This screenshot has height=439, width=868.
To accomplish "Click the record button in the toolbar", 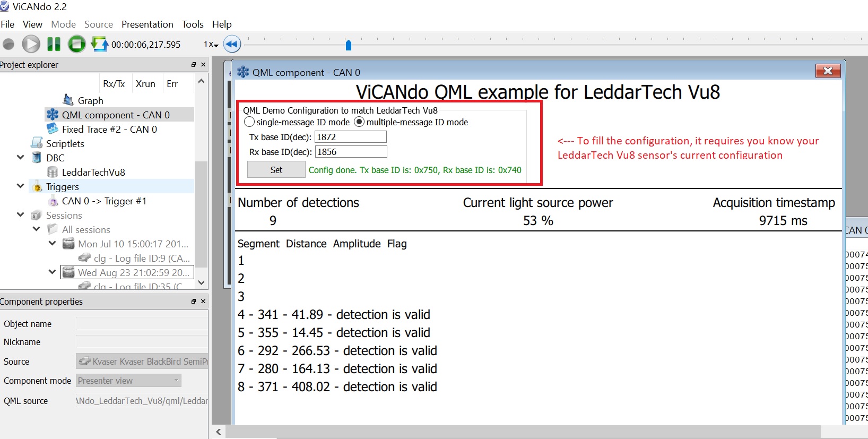I will tap(8, 44).
